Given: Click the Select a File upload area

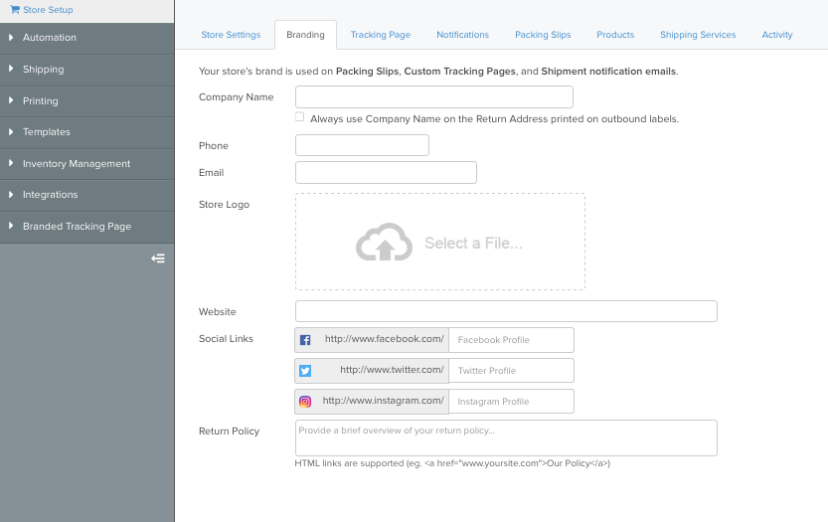Looking at the screenshot, I should pyautogui.click(x=440, y=242).
